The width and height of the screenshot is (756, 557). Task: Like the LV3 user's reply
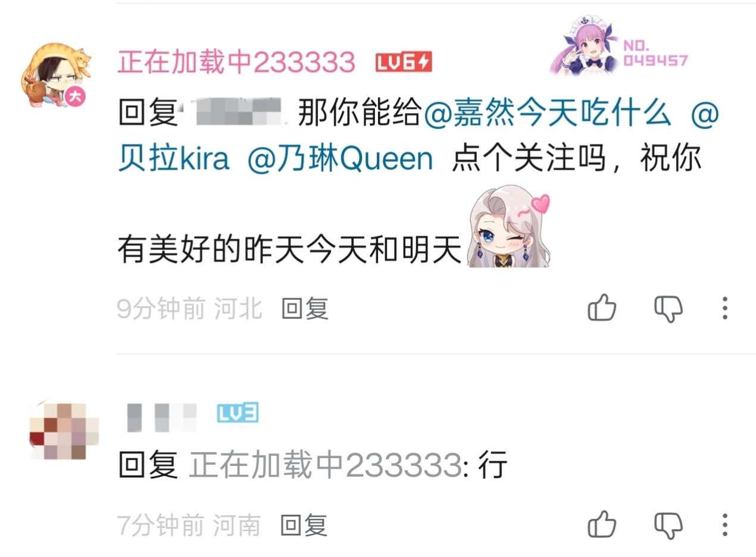click(x=602, y=525)
